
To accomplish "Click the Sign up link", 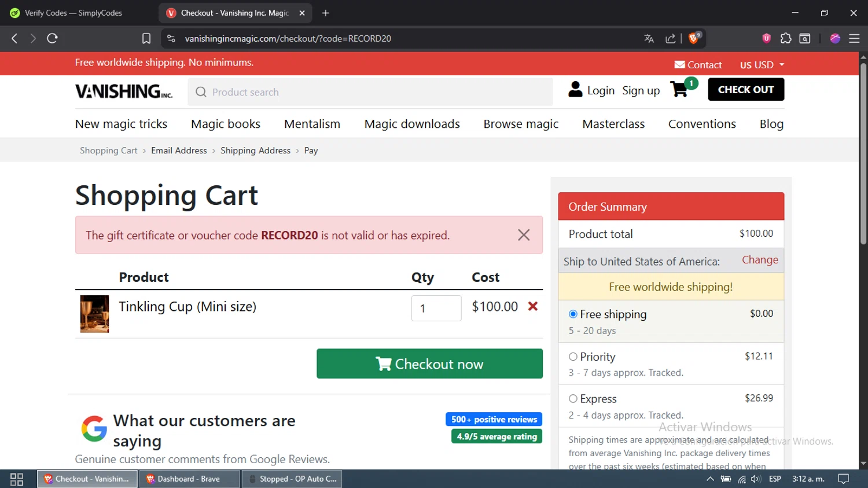I will tap(641, 90).
